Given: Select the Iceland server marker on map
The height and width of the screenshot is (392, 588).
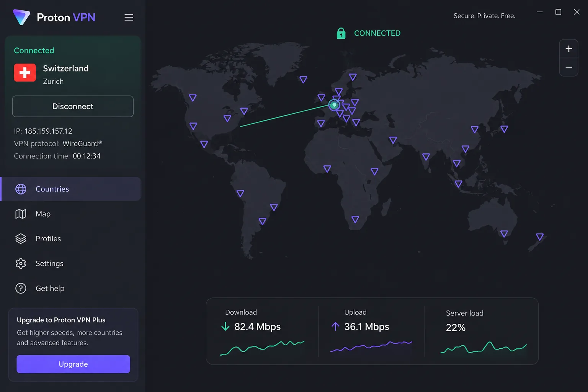Looking at the screenshot, I should point(304,80).
